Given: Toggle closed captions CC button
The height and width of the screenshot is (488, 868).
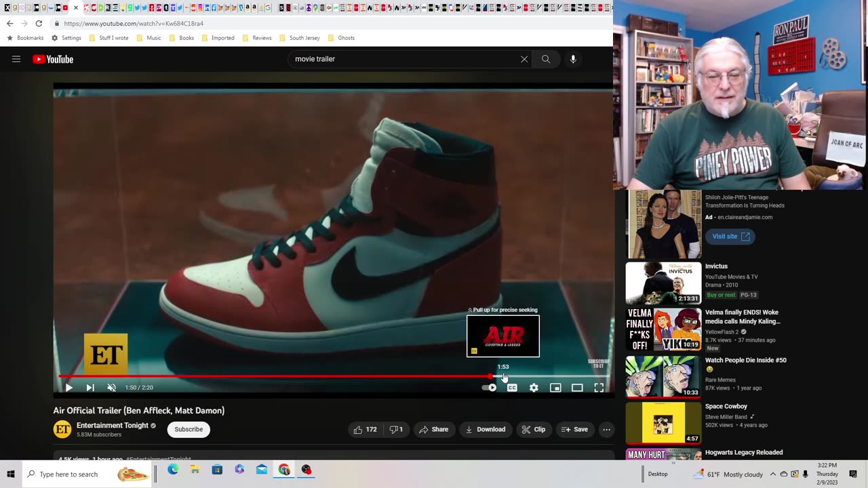Looking at the screenshot, I should [512, 388].
